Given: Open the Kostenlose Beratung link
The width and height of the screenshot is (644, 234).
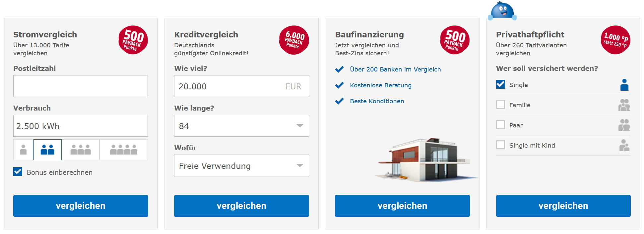Looking at the screenshot, I should (380, 85).
